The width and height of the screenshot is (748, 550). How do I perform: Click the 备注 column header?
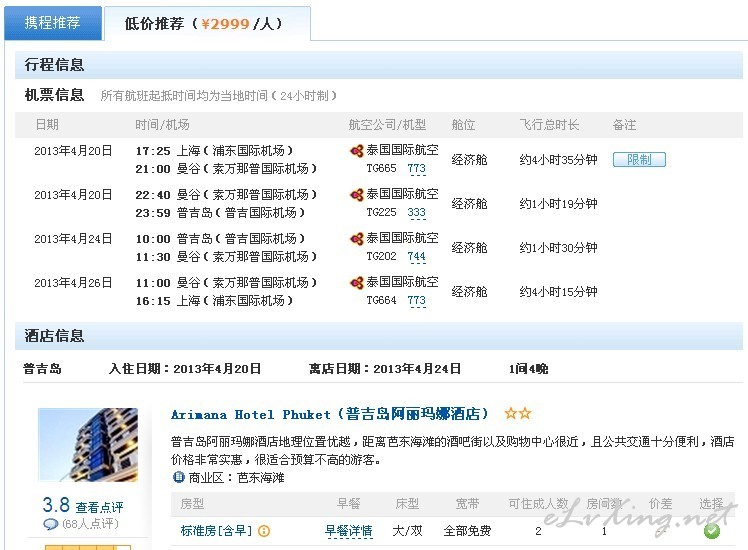[624, 125]
